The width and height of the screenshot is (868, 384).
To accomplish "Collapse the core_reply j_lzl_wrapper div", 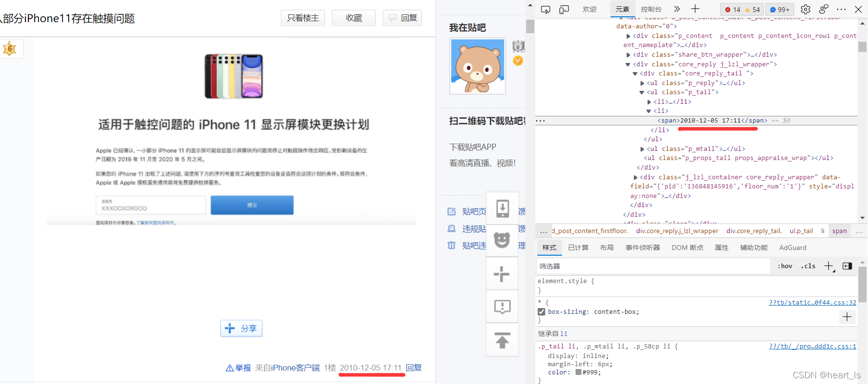I will click(628, 64).
